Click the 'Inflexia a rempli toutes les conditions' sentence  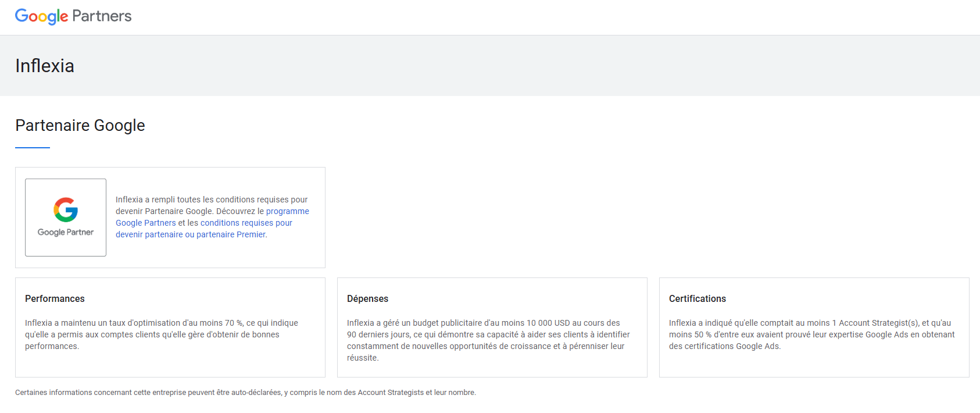[212, 200]
